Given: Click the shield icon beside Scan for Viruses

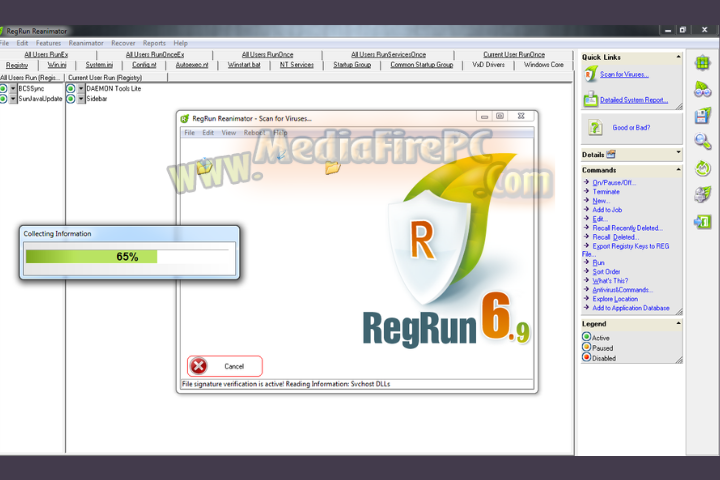Looking at the screenshot, I should coord(590,74).
